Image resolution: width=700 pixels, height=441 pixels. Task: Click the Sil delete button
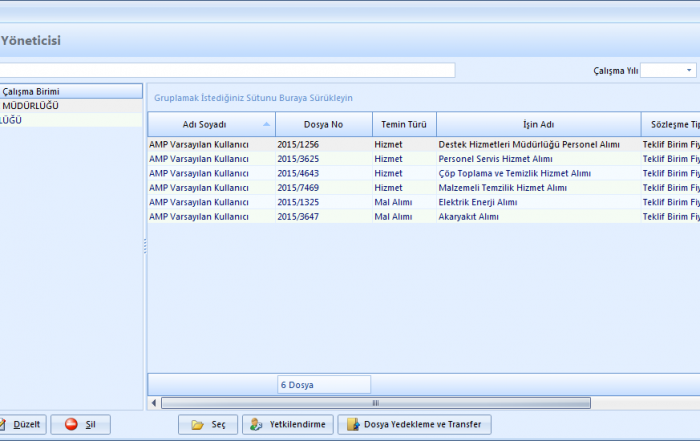tap(80, 425)
